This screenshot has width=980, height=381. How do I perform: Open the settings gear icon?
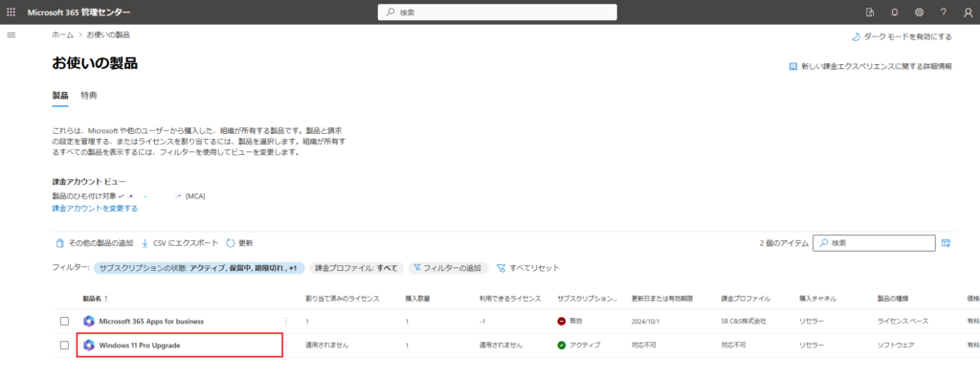click(920, 11)
